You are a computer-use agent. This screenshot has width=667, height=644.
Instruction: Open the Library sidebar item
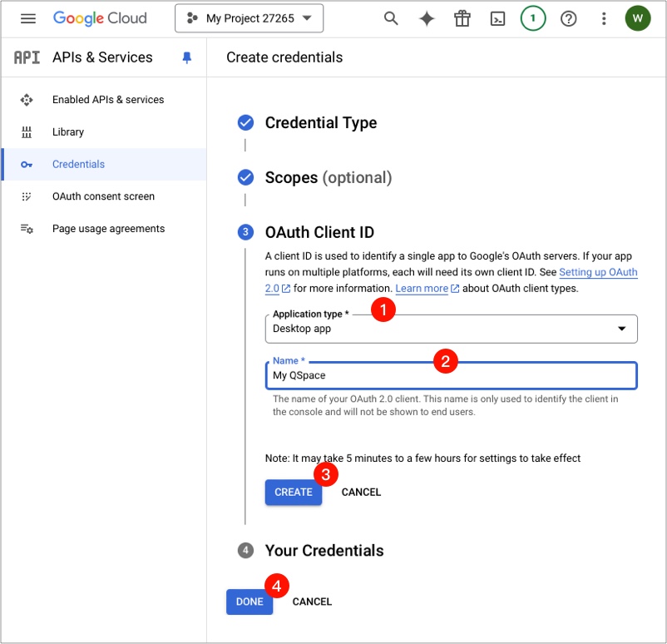tap(68, 132)
